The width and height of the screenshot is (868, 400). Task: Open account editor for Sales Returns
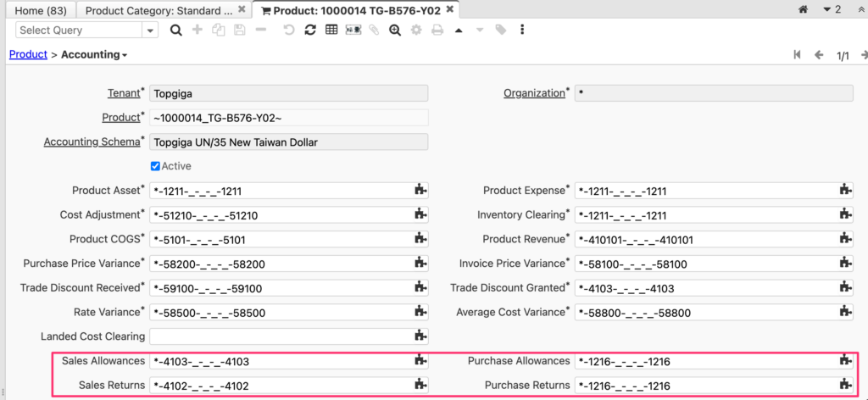coord(420,386)
